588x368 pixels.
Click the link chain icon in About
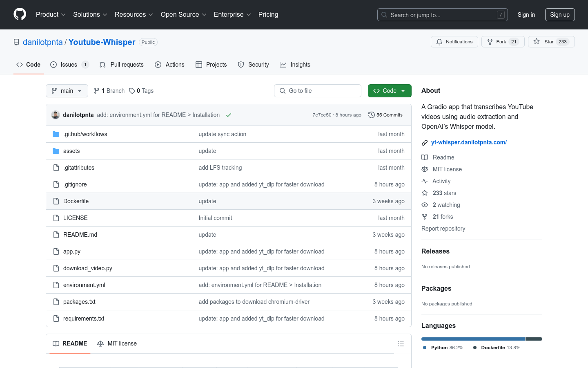(x=425, y=143)
